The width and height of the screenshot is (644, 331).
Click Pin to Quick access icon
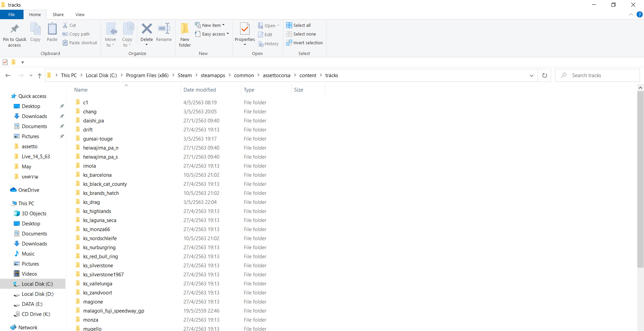[x=14, y=29]
